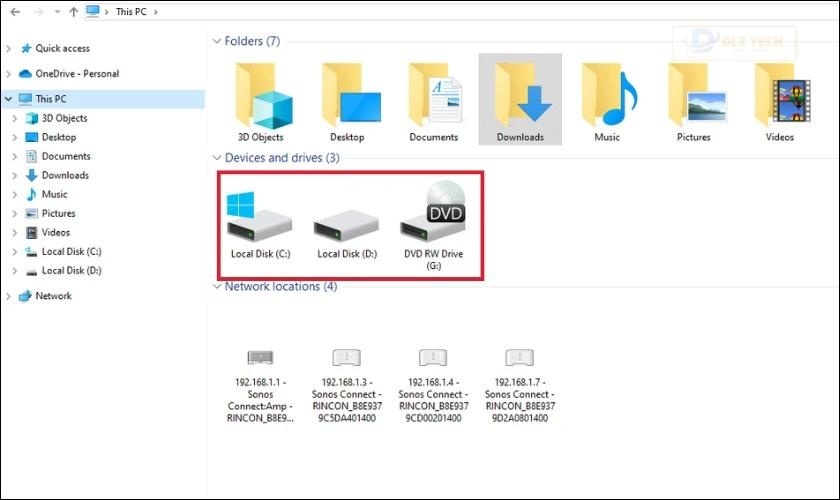Collapse the Folders (7) section
Image resolution: width=840 pixels, height=500 pixels.
[217, 42]
